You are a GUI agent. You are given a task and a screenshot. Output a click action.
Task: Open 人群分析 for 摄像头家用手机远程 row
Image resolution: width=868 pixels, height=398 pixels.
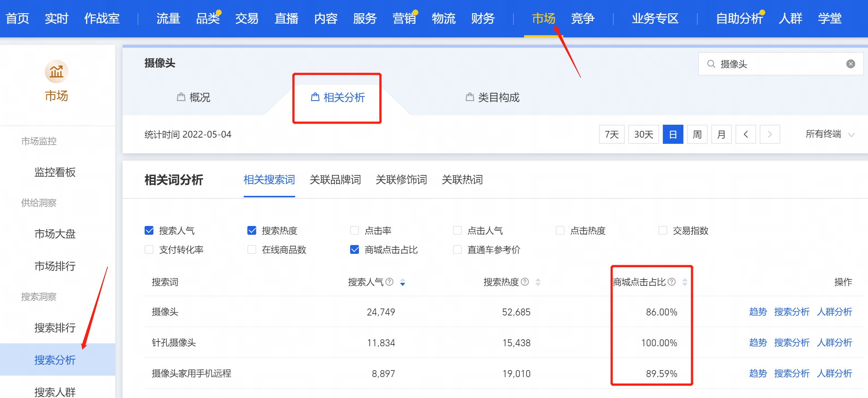tap(835, 373)
